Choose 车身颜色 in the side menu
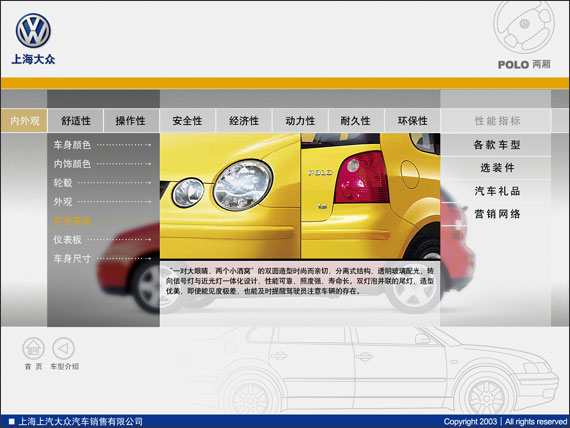 [102, 145]
